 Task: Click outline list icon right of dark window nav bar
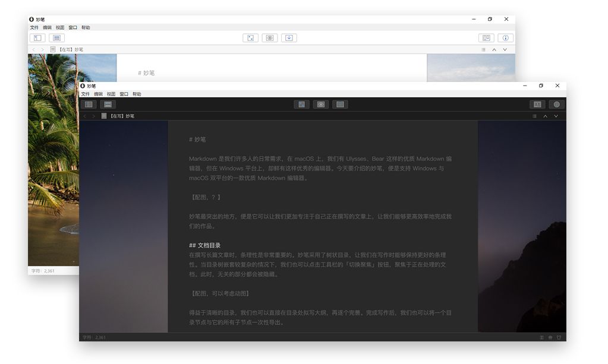534,116
